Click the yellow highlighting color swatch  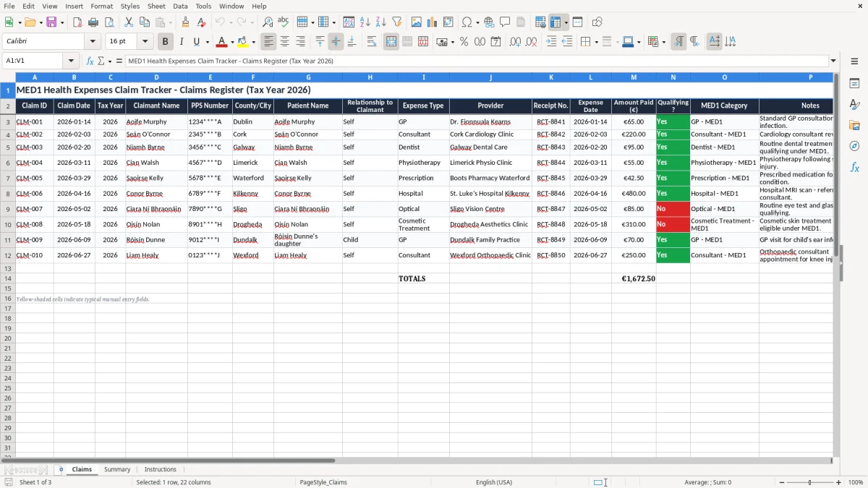coord(244,42)
